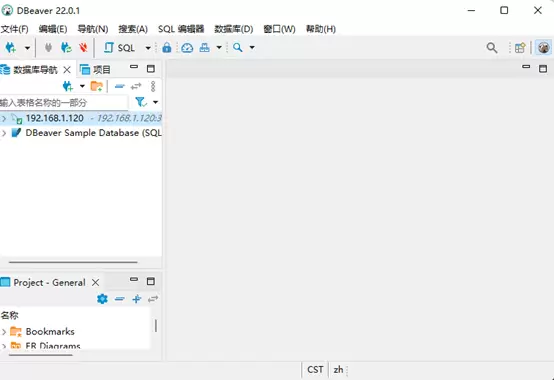Screen dimensions: 554x380
Task: Maximize the empty editor area
Action: point(543,69)
